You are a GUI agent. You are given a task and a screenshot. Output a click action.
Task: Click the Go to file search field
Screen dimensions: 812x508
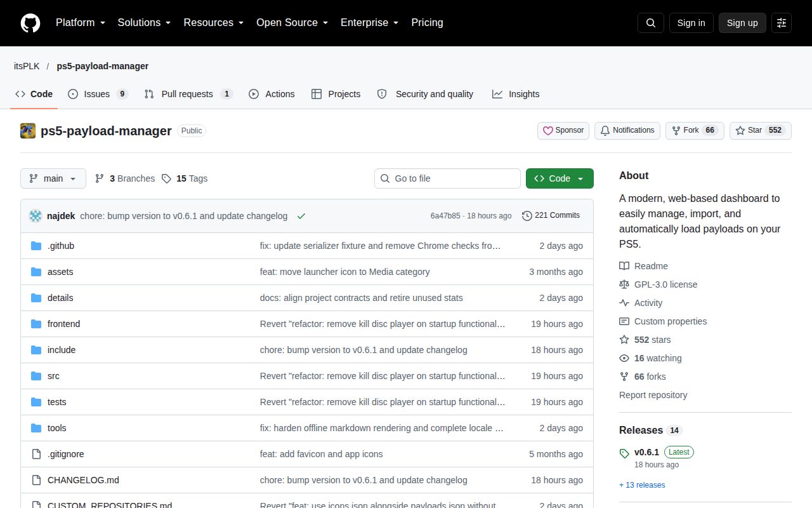[447, 178]
